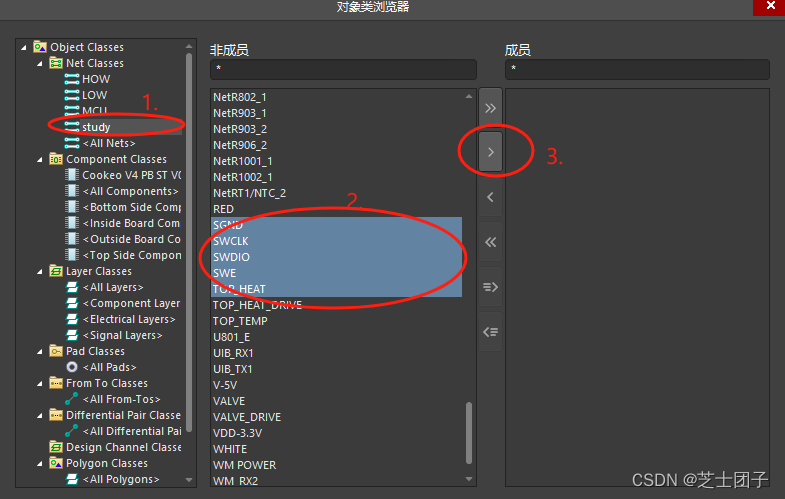This screenshot has height=499, width=785.
Task: Click the component icon beside Cookeo V4 PB ST
Action: click(x=72, y=175)
